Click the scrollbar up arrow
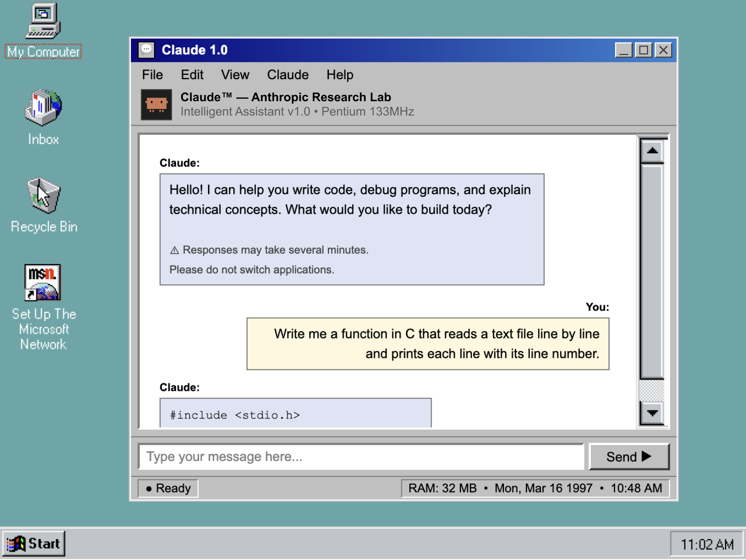 tap(652, 151)
